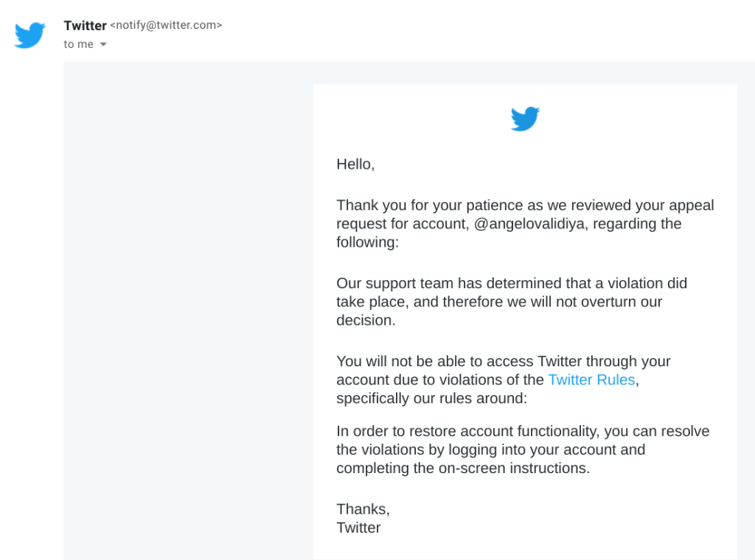Click the word "following:" in first paragraph
The height and width of the screenshot is (560, 755).
pyautogui.click(x=367, y=242)
